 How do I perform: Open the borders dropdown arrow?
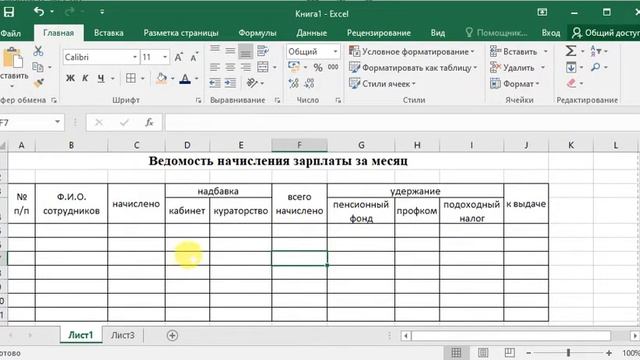142,78
